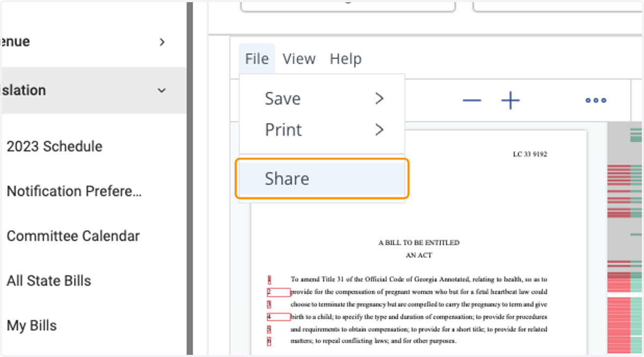Zoom out with the minus icon
Viewport: 644px width, 357px height.
pyautogui.click(x=472, y=100)
